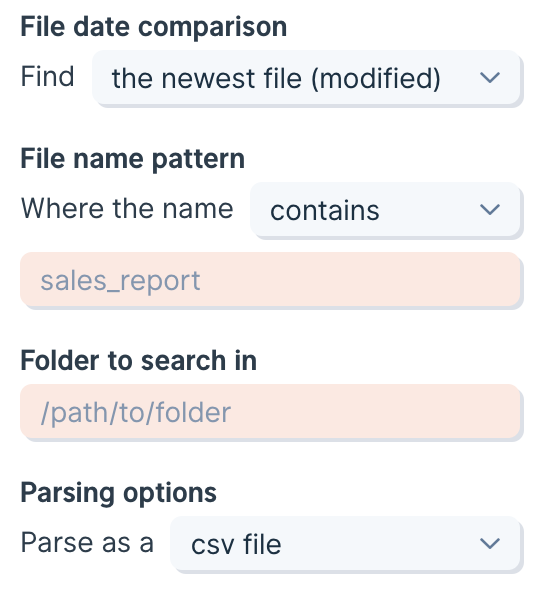Open the "the newest file (modified)" dropdown
Viewport: 548px width, 606px height.
pos(306,77)
